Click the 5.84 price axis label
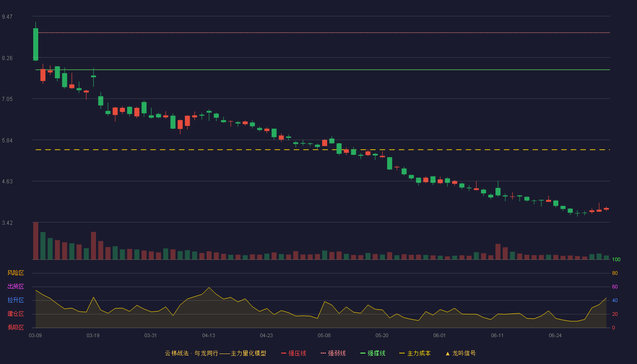 (7, 141)
